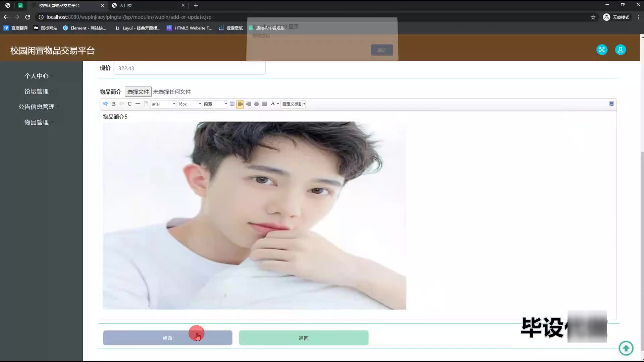
Task: Open the 自定义标题 custom heading dropdown
Action: click(293, 104)
